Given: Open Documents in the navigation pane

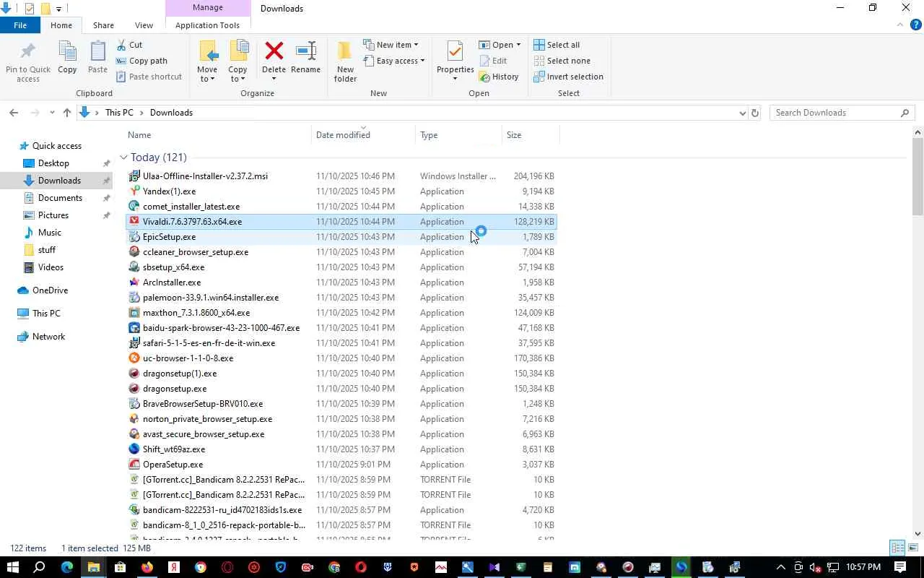Looking at the screenshot, I should pyautogui.click(x=60, y=198).
